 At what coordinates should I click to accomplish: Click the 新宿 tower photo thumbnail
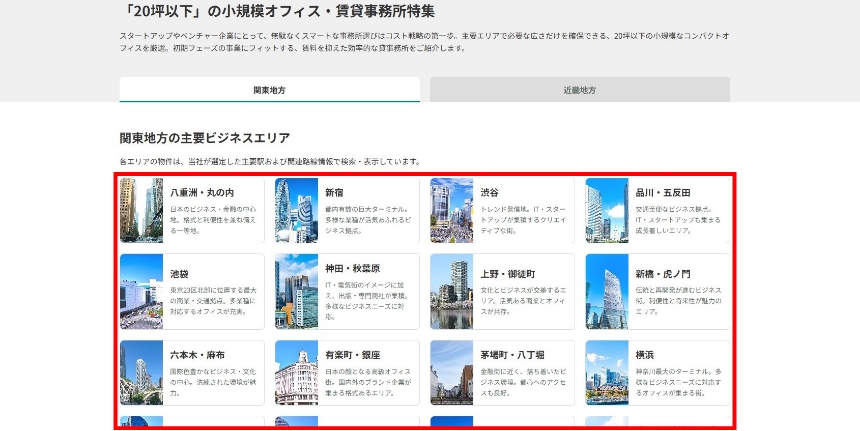(x=296, y=210)
